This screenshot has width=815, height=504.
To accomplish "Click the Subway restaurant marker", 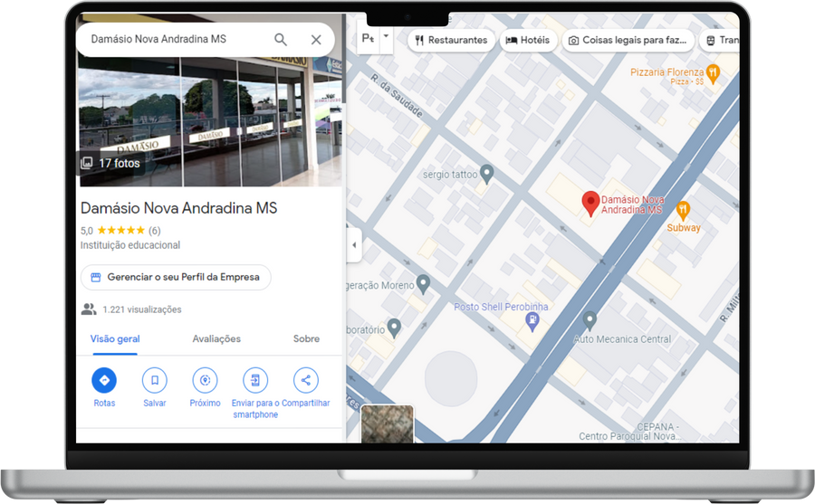I will point(683,211).
